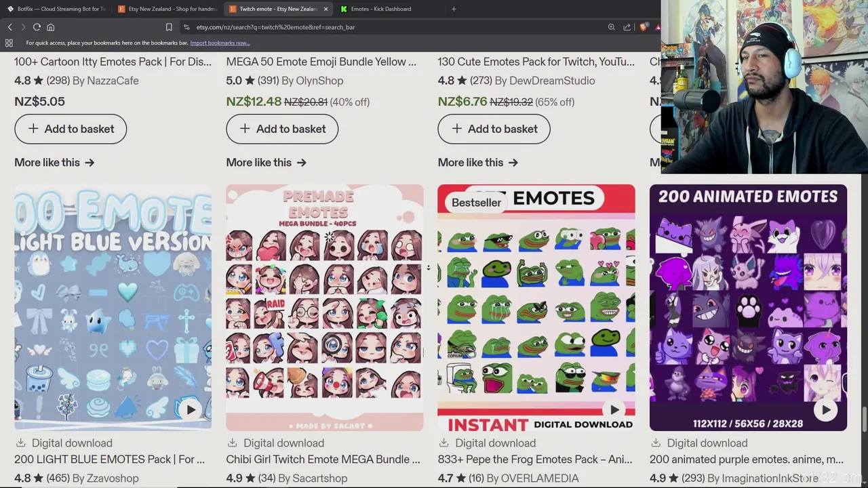This screenshot has height=488, width=868.
Task: Open the 200 Animated Emotes purple thumbnail
Action: point(748,307)
